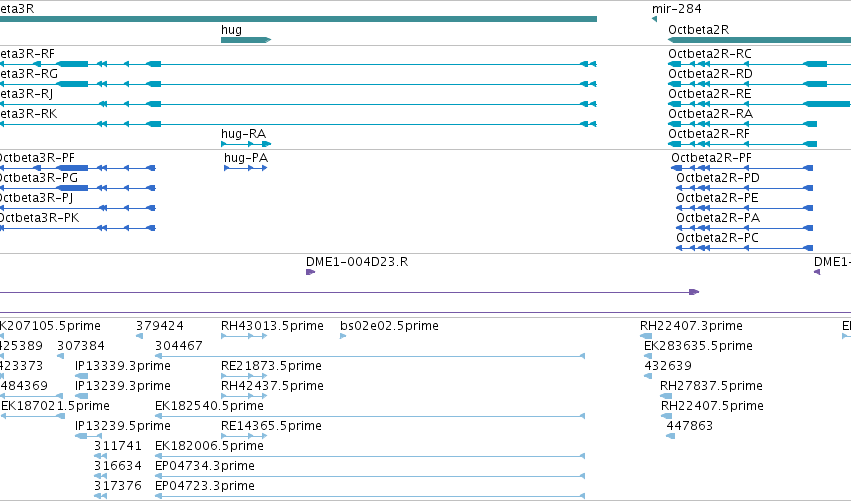Click the Octbeta2R-PE CDS label

tap(717, 198)
